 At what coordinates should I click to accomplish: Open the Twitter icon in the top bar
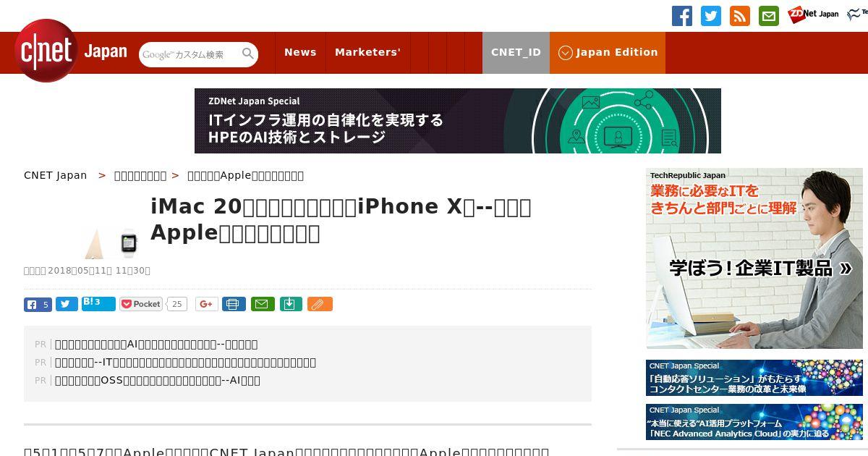pos(711,16)
